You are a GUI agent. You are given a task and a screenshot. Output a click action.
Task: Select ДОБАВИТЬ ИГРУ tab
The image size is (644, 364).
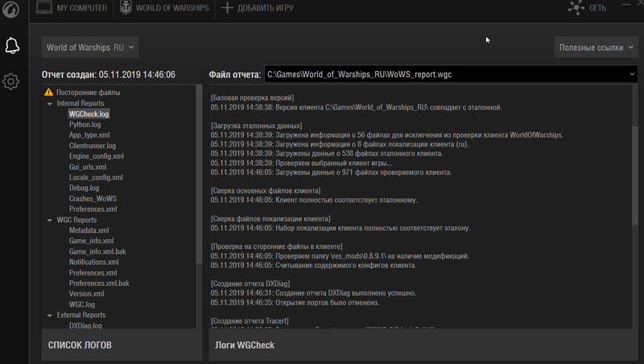tap(258, 8)
